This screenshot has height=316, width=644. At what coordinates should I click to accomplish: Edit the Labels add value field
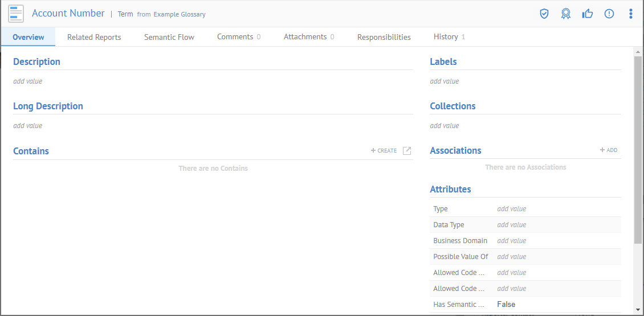coord(445,81)
